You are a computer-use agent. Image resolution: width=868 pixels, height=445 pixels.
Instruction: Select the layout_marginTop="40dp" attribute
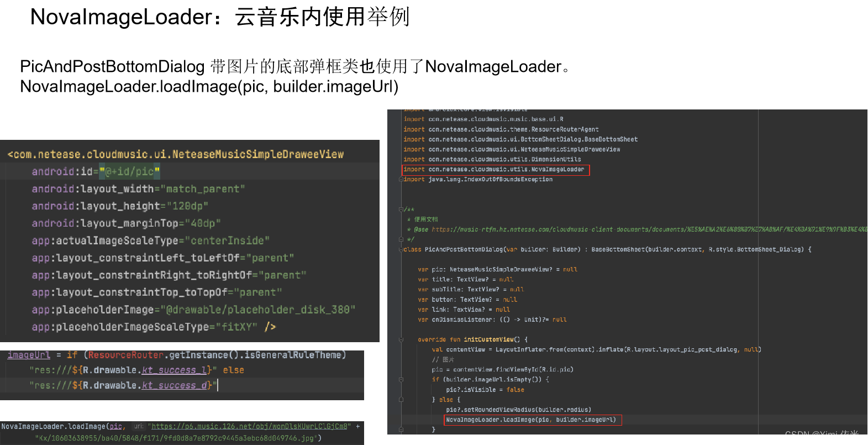(x=126, y=223)
